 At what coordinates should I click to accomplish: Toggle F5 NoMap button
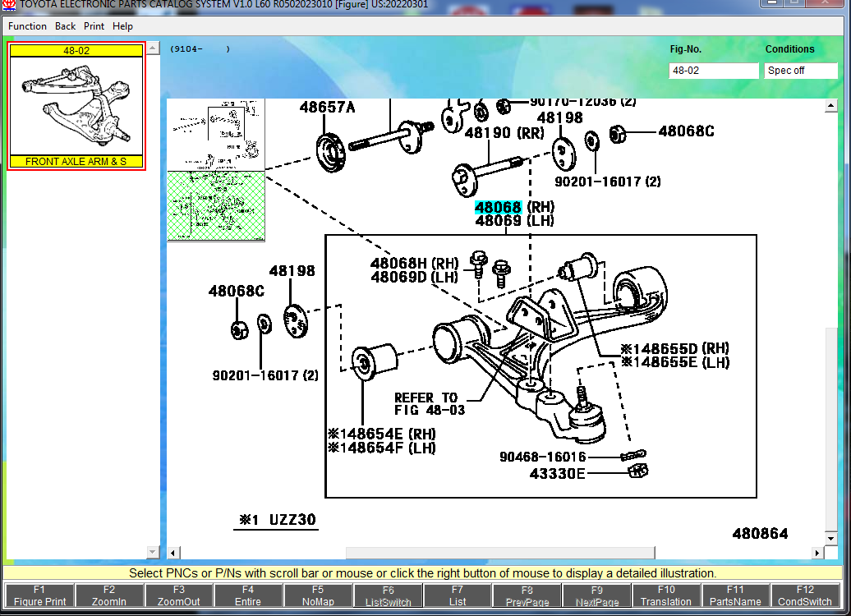tap(317, 595)
